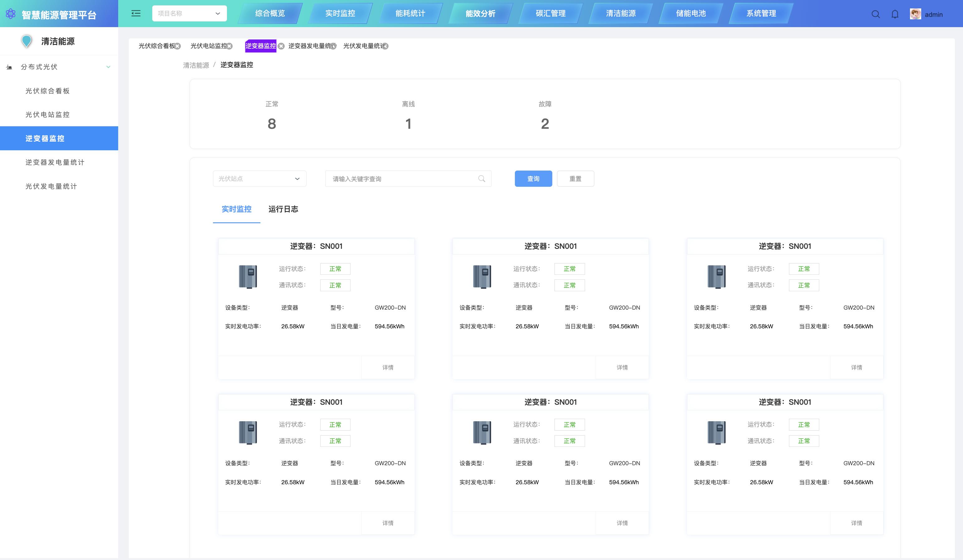The width and height of the screenshot is (963, 560).
Task: Open the 光伏站点 dropdown selector
Action: click(259, 179)
